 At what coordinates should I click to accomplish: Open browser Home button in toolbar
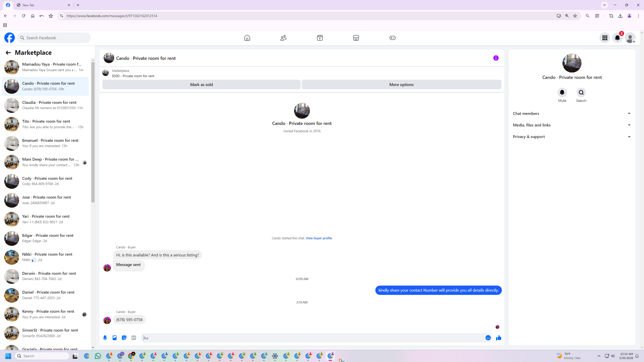tap(33, 16)
